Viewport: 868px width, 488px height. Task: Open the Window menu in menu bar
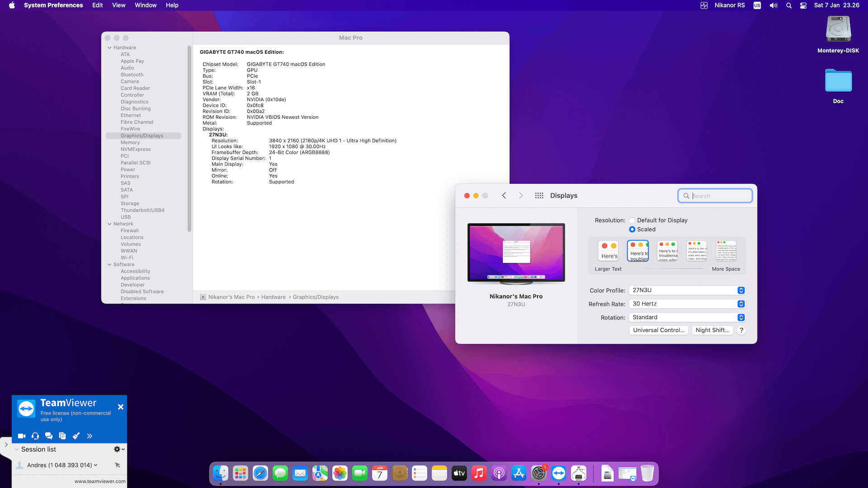click(x=146, y=5)
